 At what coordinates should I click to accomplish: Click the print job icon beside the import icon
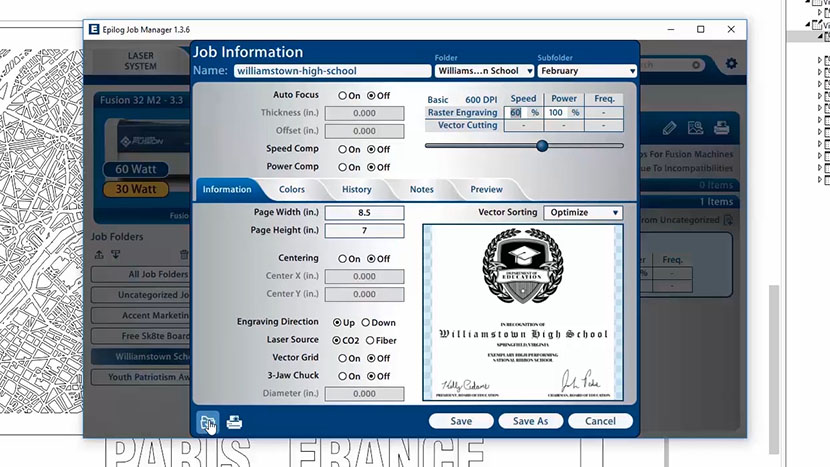(x=234, y=422)
